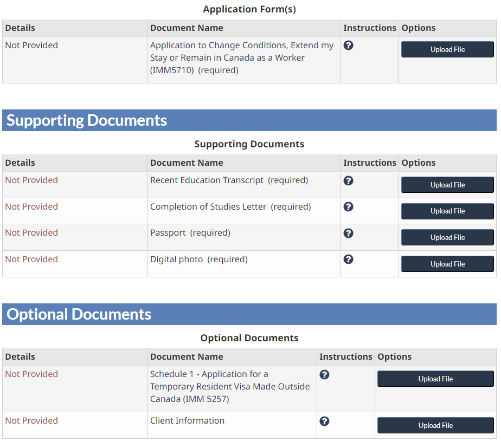This screenshot has height=448, width=501.
Task: Select 'Digital photo (required)' document name
Action: tap(199, 259)
